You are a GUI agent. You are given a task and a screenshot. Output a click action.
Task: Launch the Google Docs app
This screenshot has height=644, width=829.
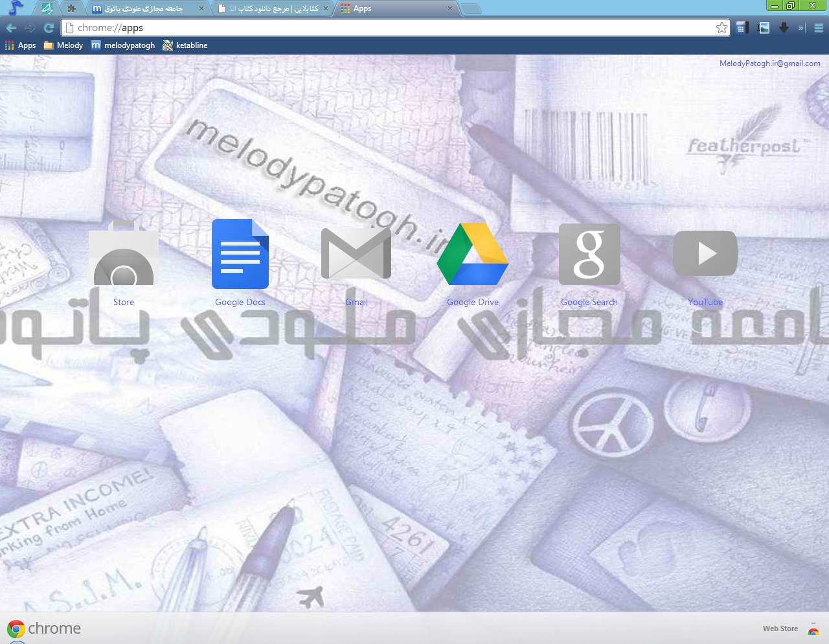(x=240, y=254)
